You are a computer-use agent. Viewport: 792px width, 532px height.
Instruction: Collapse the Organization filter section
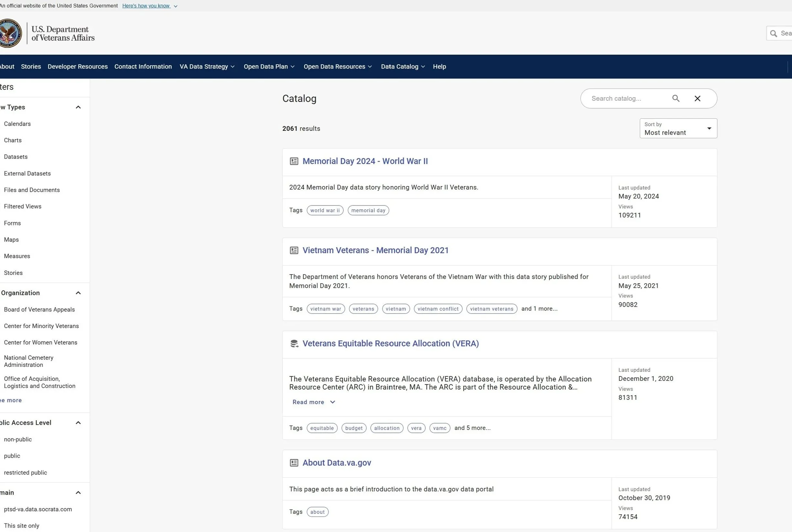(78, 293)
